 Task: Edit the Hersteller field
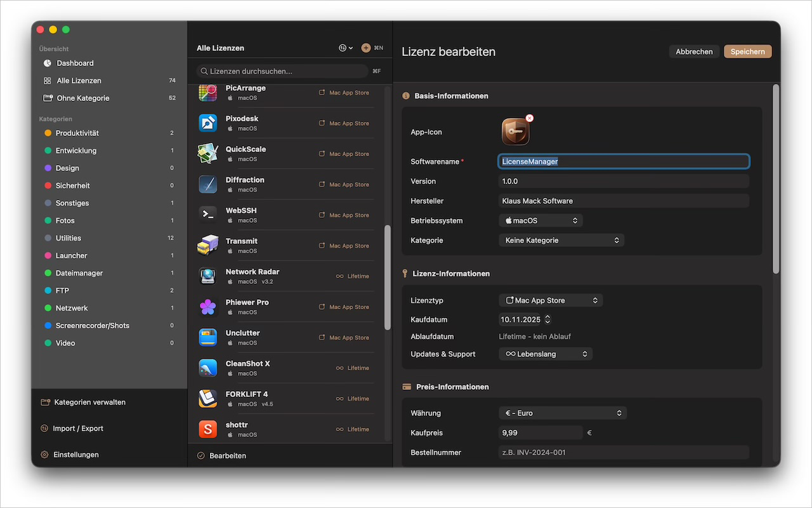(624, 201)
